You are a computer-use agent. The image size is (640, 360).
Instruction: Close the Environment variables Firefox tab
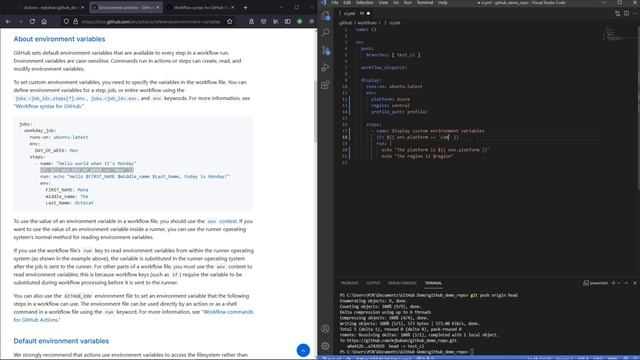158,7
